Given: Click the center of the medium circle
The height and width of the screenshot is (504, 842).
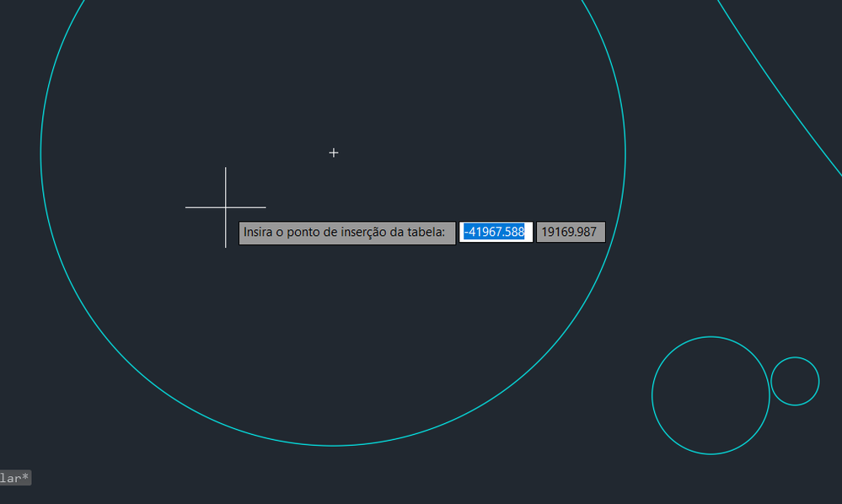Looking at the screenshot, I should (x=711, y=395).
